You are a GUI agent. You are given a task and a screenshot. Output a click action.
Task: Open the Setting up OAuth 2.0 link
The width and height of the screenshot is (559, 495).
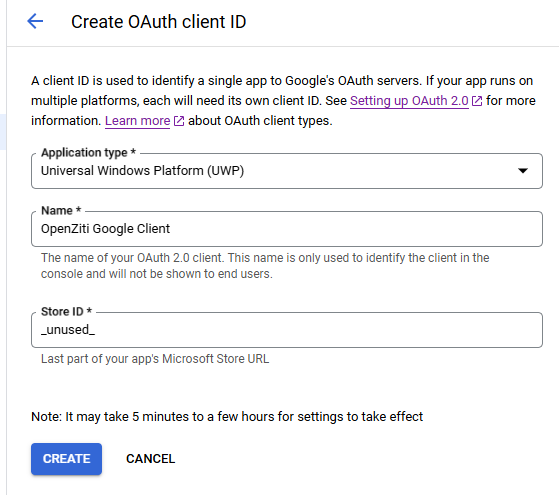point(409,101)
